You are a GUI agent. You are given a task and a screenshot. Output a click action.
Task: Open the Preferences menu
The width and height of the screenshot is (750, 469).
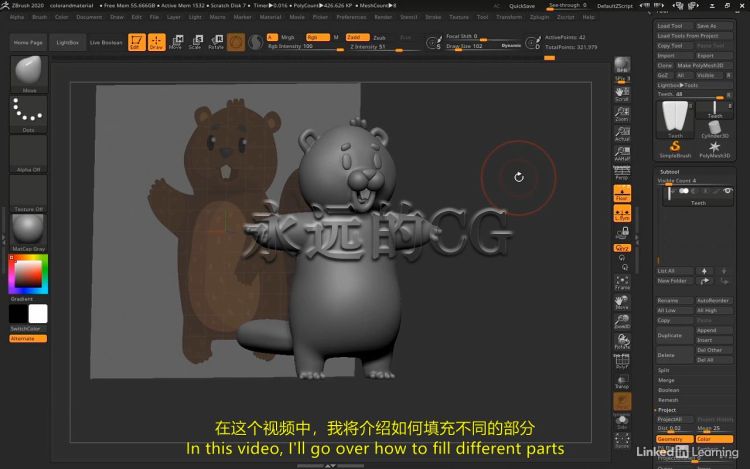click(x=351, y=17)
